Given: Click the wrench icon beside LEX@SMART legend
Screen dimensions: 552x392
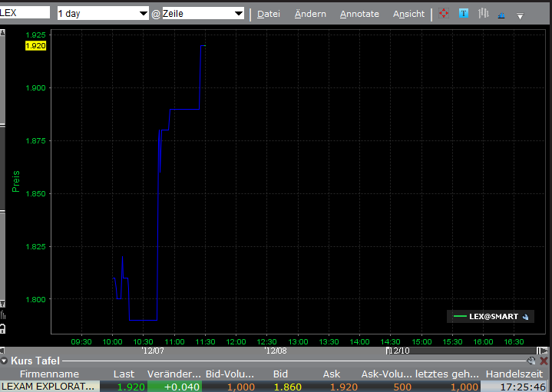Looking at the screenshot, I should (524, 316).
